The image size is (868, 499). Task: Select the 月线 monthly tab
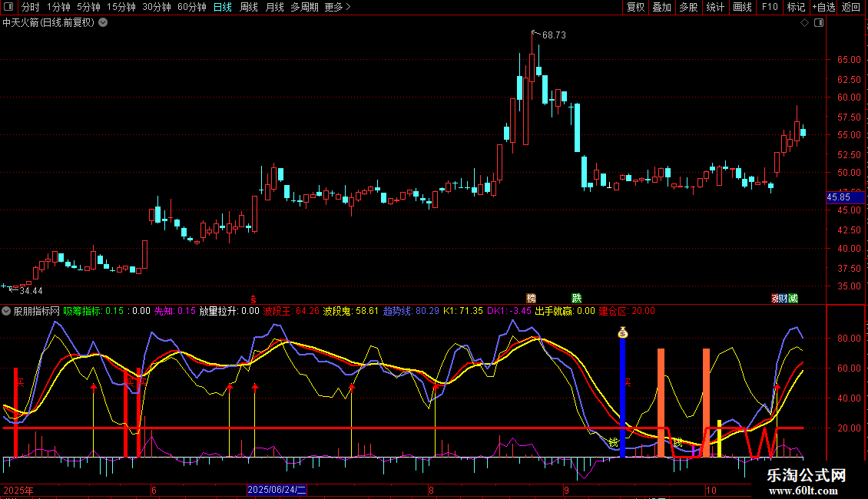[x=274, y=7]
